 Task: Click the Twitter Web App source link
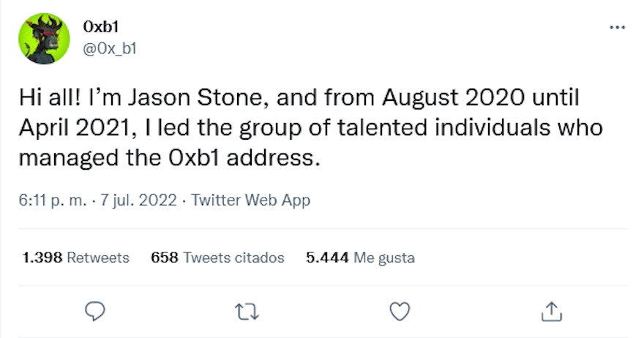[x=251, y=200]
